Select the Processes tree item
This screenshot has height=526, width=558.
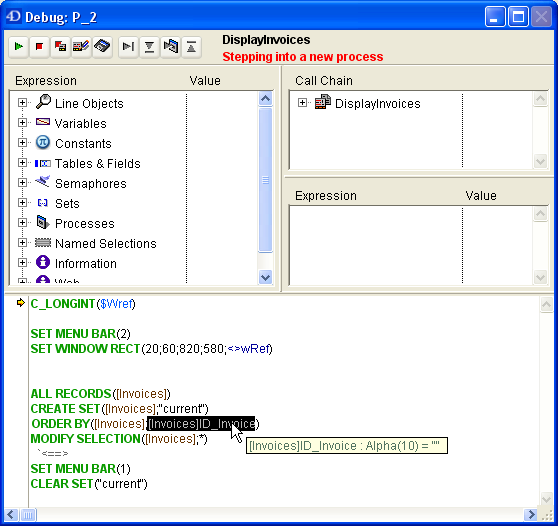[x=85, y=223]
